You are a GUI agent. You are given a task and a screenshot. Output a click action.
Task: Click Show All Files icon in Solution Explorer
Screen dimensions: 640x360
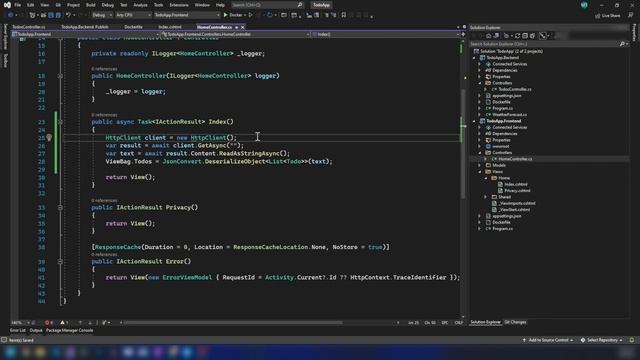(532, 36)
